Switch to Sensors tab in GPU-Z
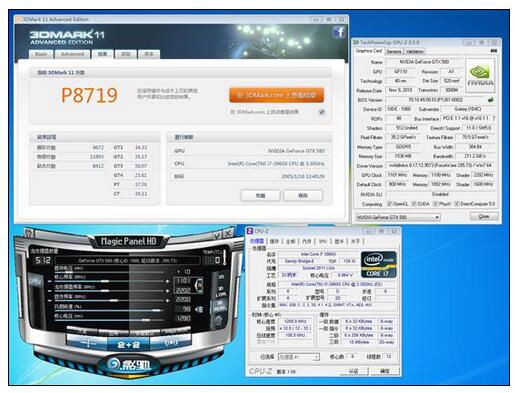 click(394, 51)
